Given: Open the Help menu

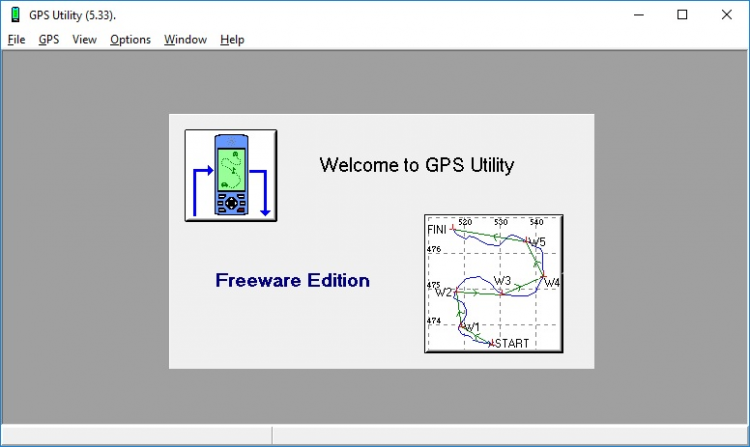Looking at the screenshot, I should [x=232, y=40].
